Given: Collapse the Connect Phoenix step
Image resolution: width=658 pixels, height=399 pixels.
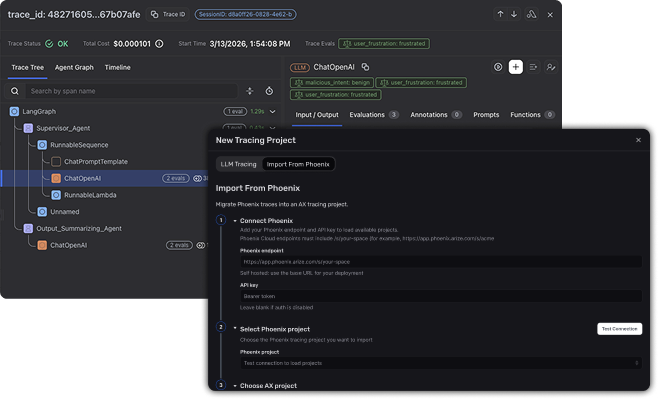Looking at the screenshot, I should (x=235, y=221).
